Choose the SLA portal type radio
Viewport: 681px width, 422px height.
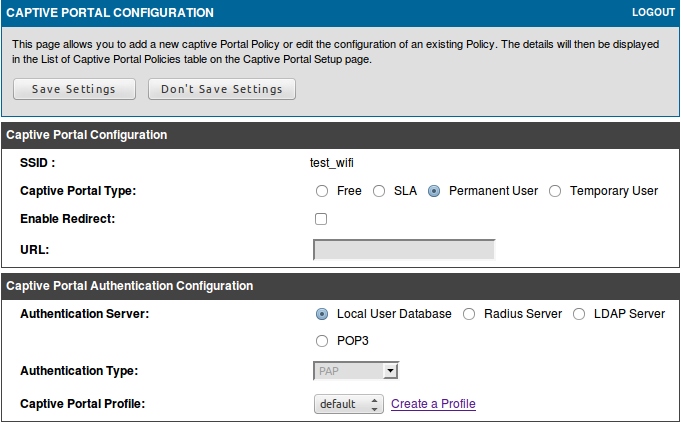[379, 191]
